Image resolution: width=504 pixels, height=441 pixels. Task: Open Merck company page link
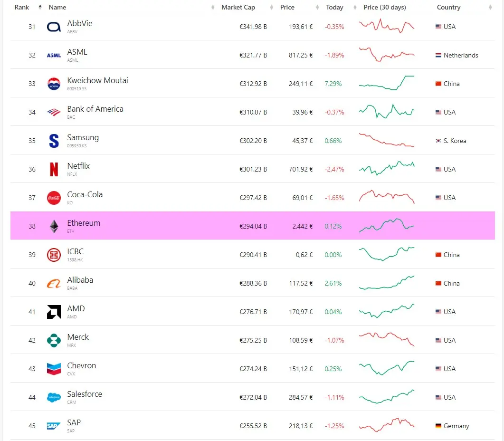(x=78, y=337)
